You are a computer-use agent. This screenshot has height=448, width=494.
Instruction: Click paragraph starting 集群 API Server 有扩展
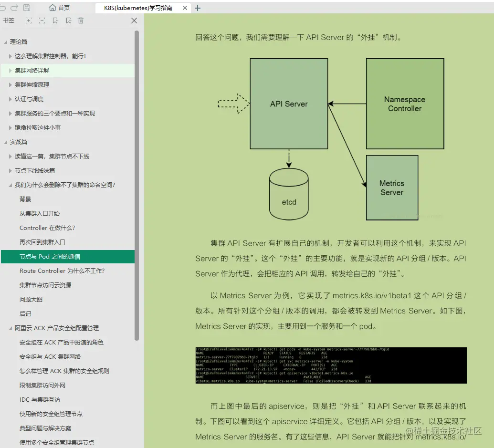[330, 259]
